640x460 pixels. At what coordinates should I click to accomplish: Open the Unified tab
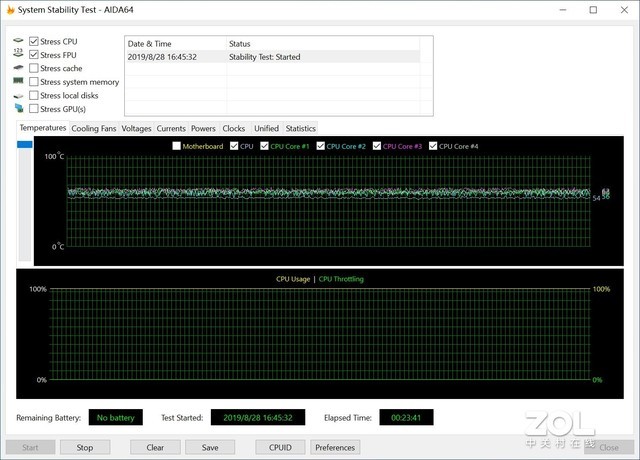coord(267,129)
